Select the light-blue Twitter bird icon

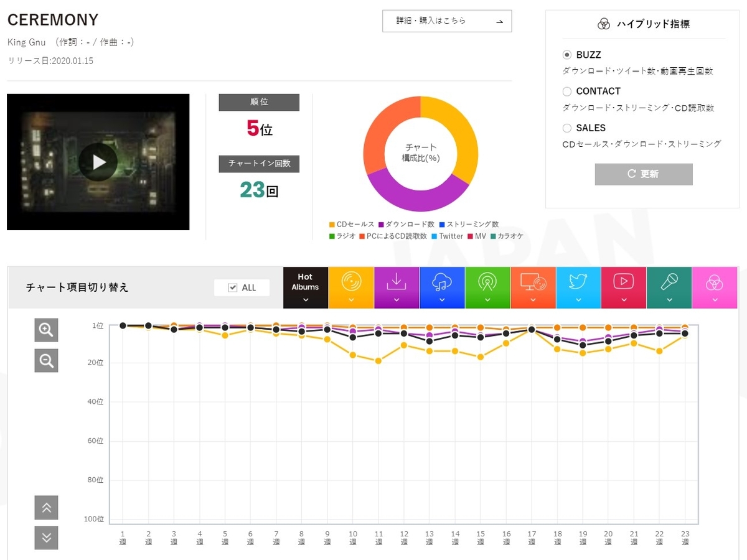tap(578, 282)
